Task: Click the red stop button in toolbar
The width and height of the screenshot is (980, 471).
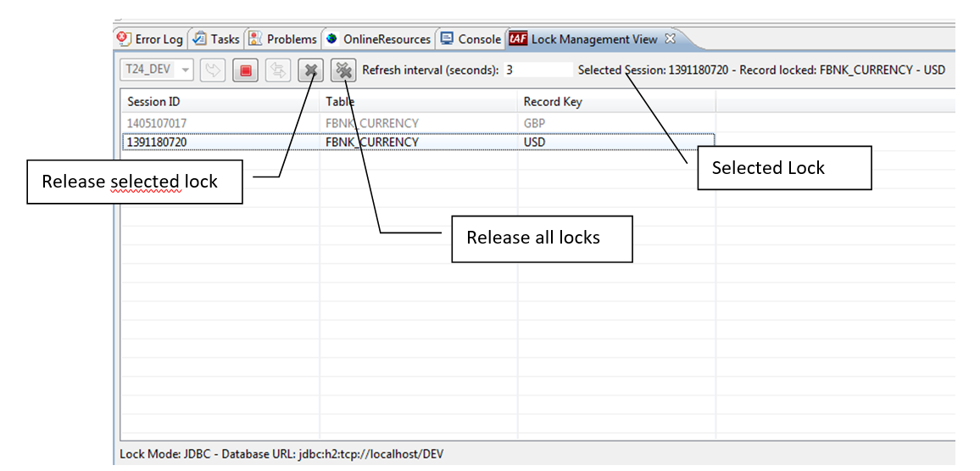Action: click(x=245, y=71)
